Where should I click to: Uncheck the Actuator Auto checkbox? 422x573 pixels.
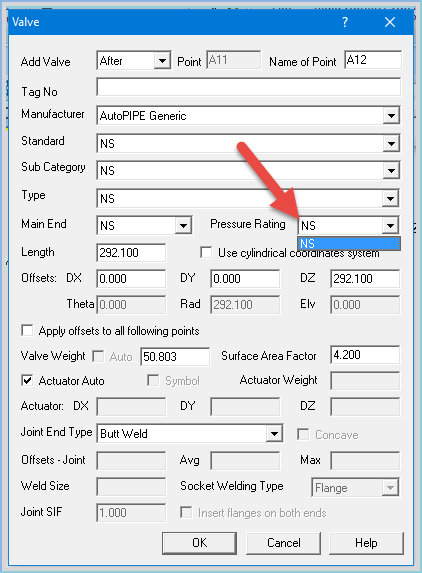(x=27, y=380)
